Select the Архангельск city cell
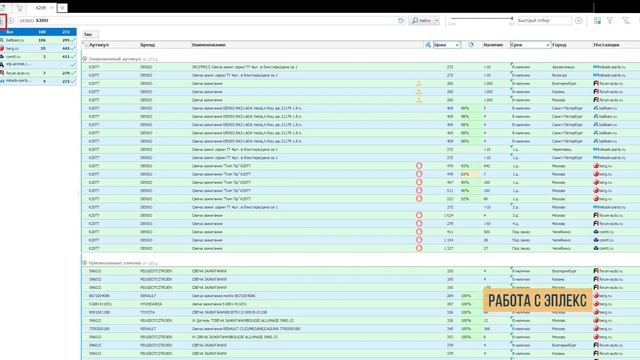This screenshot has height=360, width=640. click(x=563, y=67)
